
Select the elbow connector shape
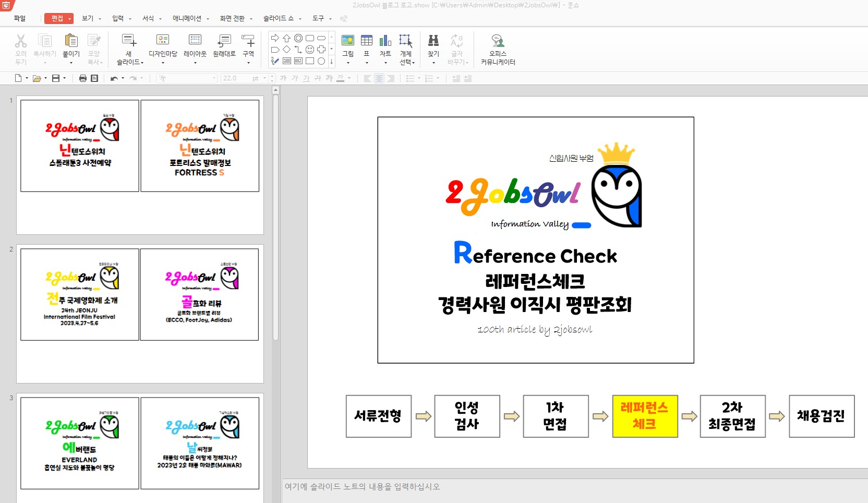(x=298, y=50)
